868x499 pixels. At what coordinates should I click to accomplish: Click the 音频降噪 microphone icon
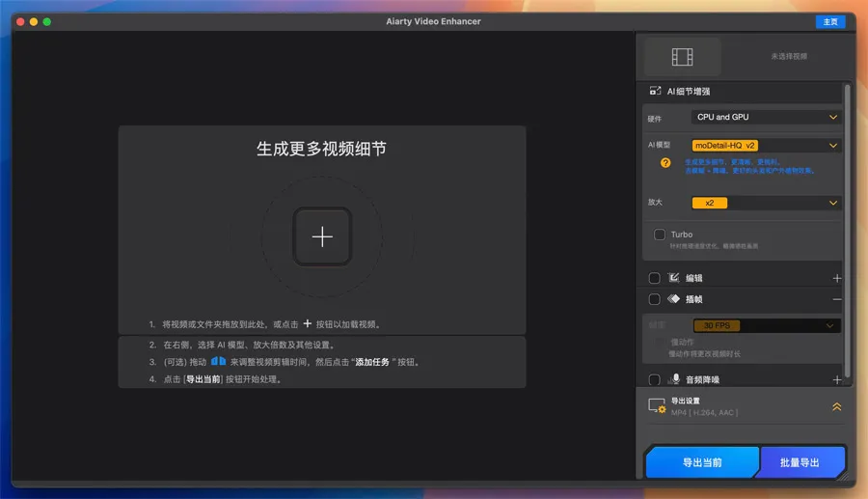tap(675, 380)
